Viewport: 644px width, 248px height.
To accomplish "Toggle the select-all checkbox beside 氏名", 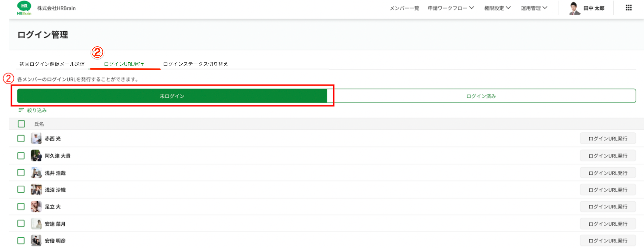I will 21,124.
